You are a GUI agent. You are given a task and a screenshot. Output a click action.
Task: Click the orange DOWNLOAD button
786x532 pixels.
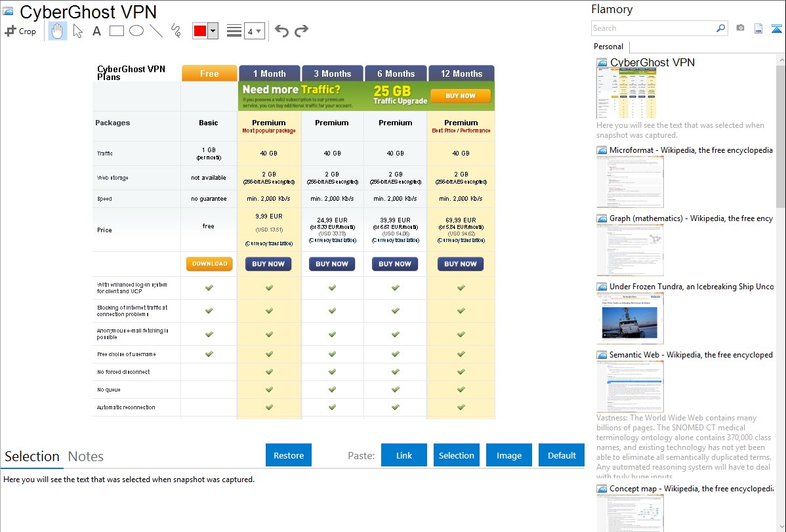click(209, 264)
